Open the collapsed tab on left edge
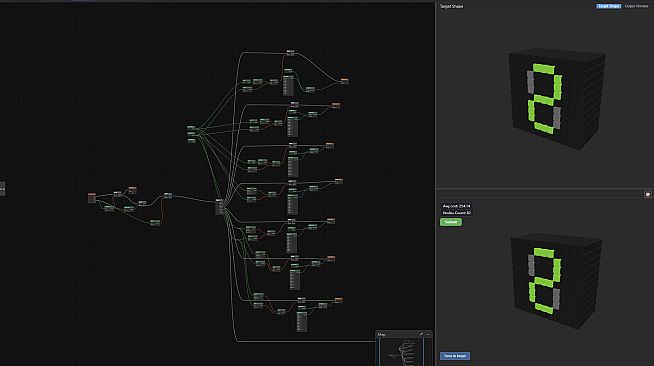The width and height of the screenshot is (654, 366). pyautogui.click(x=2, y=189)
